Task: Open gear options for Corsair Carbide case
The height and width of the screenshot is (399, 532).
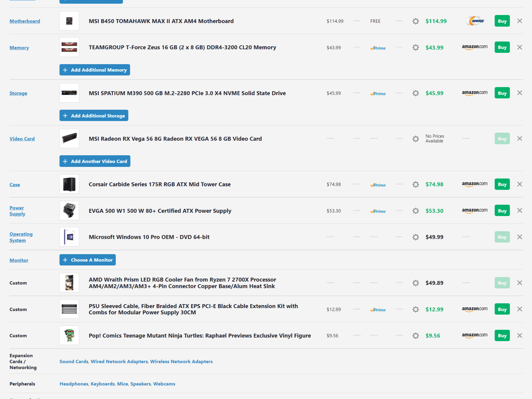Action: (416, 184)
